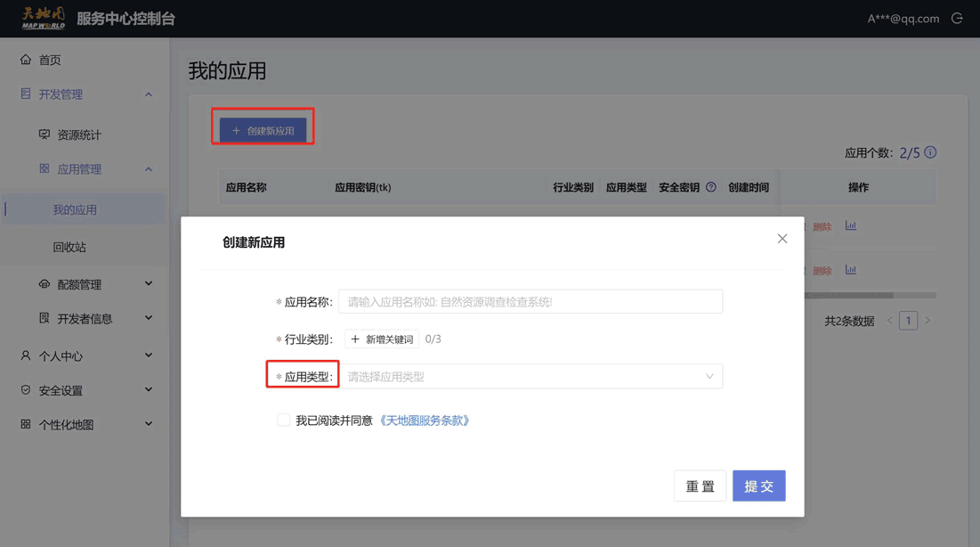Click the help icon beside 安全密钥 header

pyautogui.click(x=711, y=187)
